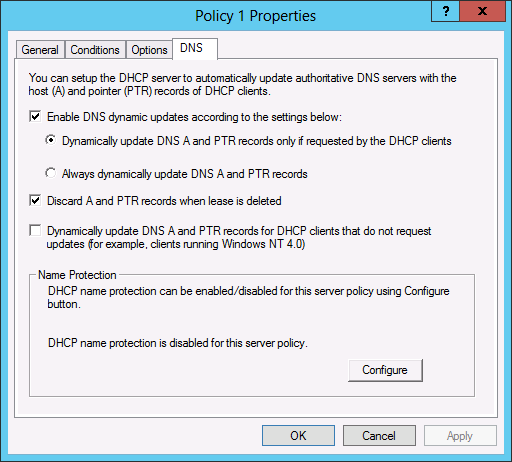Click the DHCP server intro description text

coord(242,84)
